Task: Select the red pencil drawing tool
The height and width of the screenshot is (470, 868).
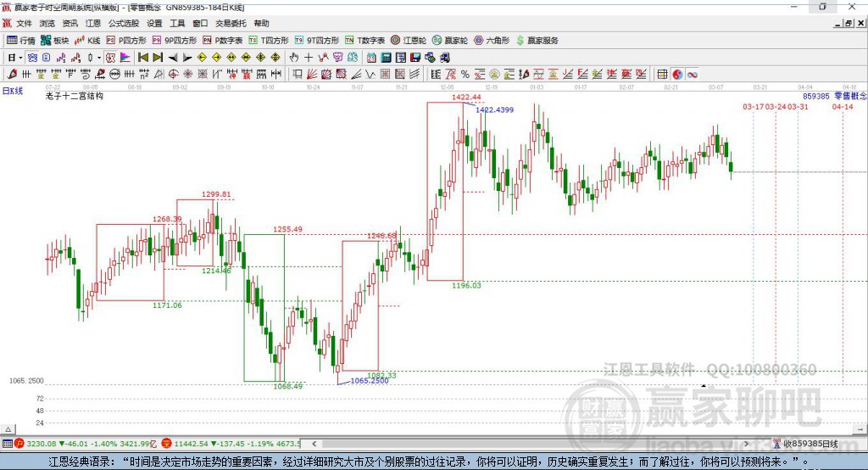Action: [x=12, y=75]
